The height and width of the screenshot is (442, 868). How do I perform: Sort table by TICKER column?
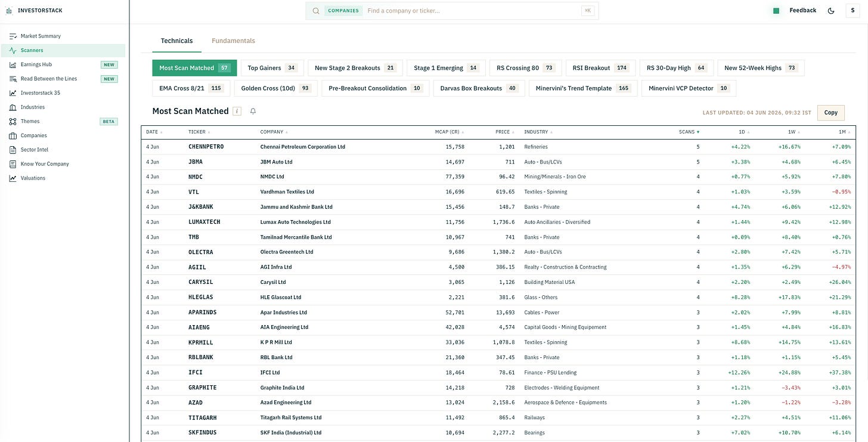pos(199,132)
